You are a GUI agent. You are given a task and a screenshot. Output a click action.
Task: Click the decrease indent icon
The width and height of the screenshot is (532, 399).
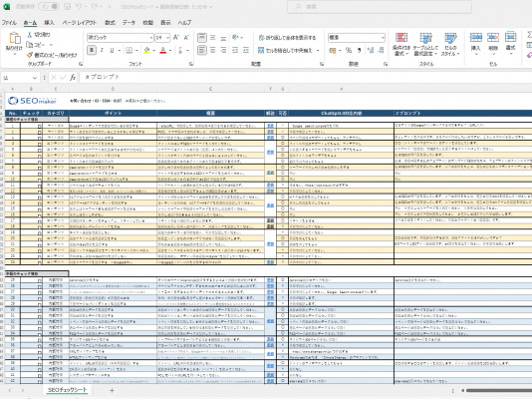(x=235, y=50)
